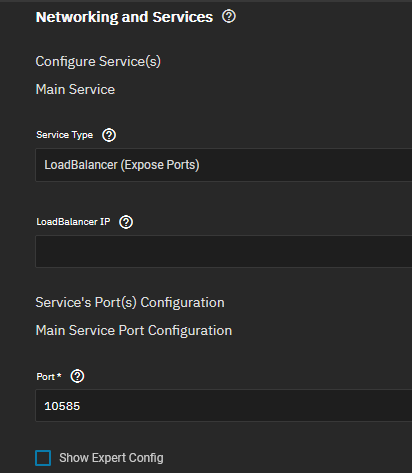
Task: Expand the Service Type dropdown
Action: click(x=224, y=165)
